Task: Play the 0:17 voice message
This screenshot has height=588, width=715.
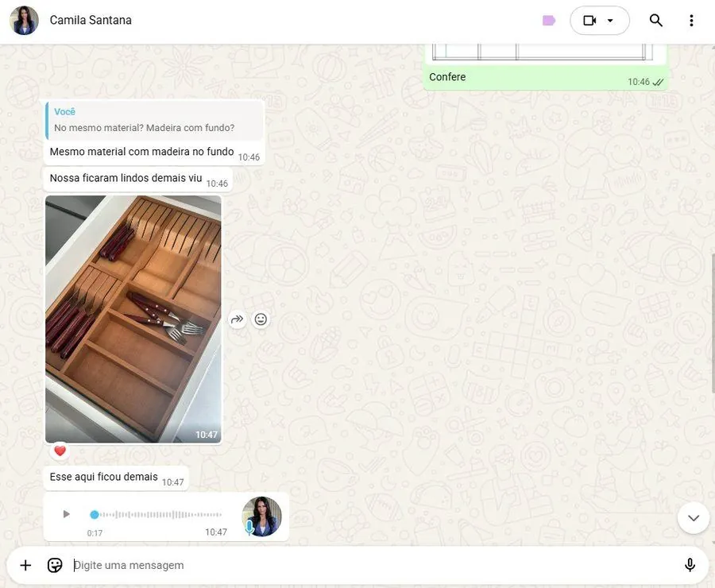Action: point(66,515)
